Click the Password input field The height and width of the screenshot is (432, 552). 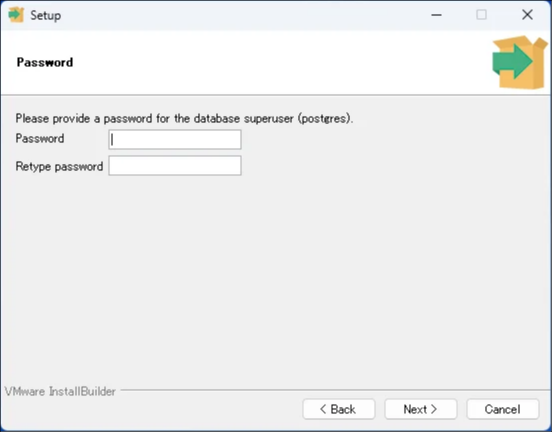pos(175,139)
